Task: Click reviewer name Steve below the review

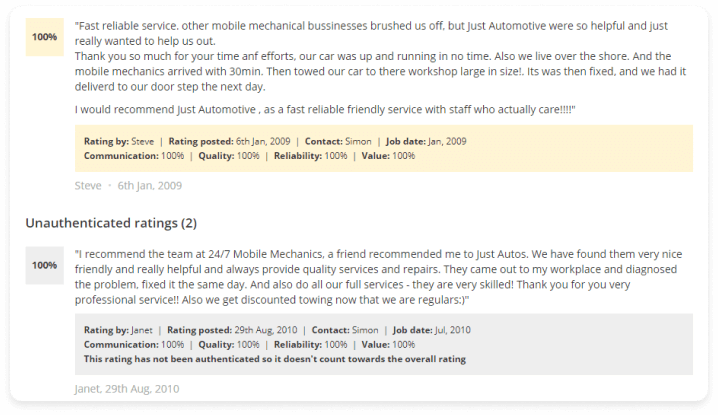Action: point(88,186)
